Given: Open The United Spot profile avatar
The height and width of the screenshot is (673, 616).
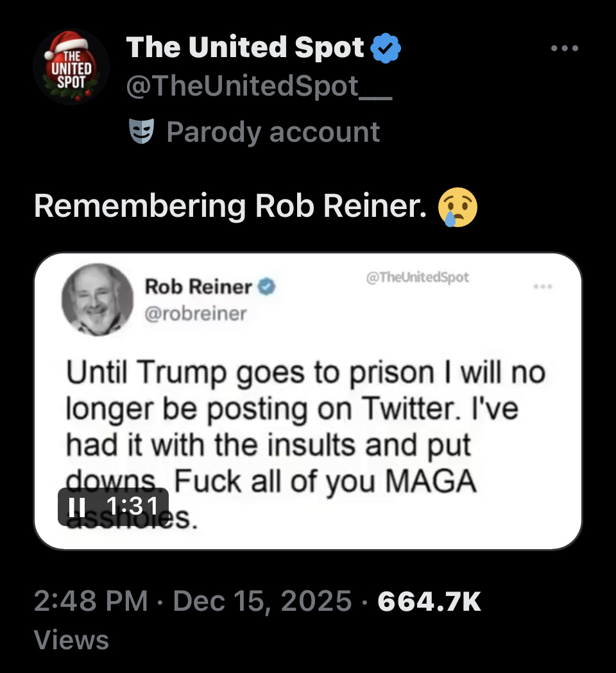Looking at the screenshot, I should coord(71,67).
